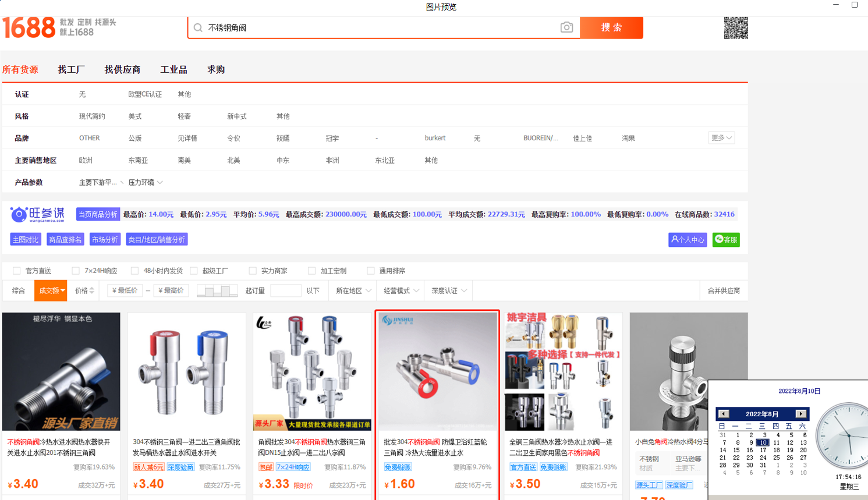Expand the 所在地区 dropdown
Viewport: 868px width, 500px height.
click(353, 290)
